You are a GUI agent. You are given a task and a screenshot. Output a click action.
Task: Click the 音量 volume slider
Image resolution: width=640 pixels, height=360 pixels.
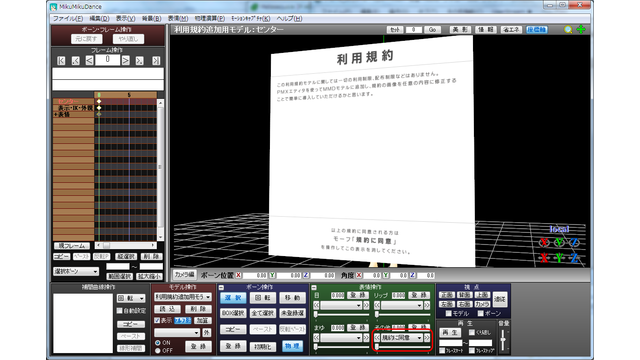pos(503,340)
